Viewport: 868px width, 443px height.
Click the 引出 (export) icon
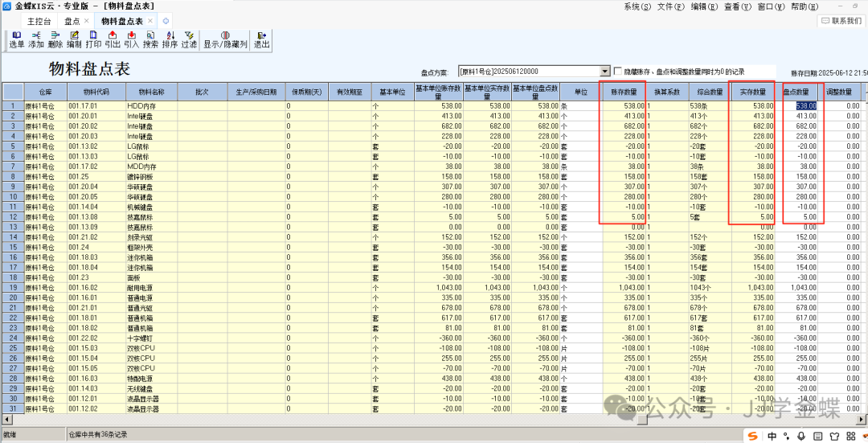[113, 39]
